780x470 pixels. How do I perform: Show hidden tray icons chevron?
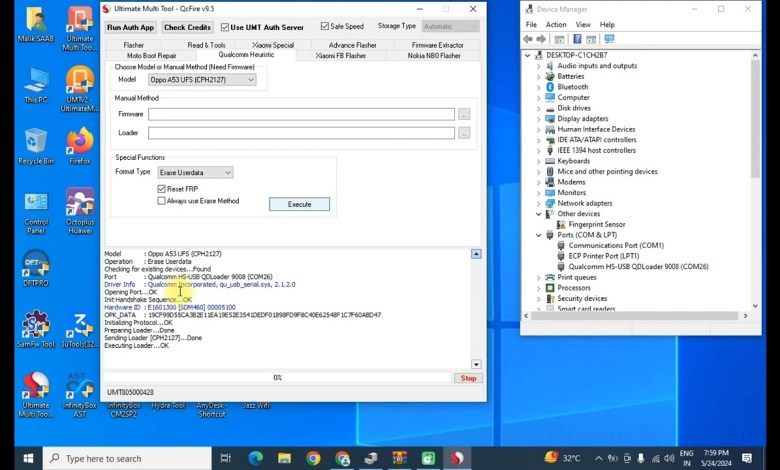(x=598, y=458)
